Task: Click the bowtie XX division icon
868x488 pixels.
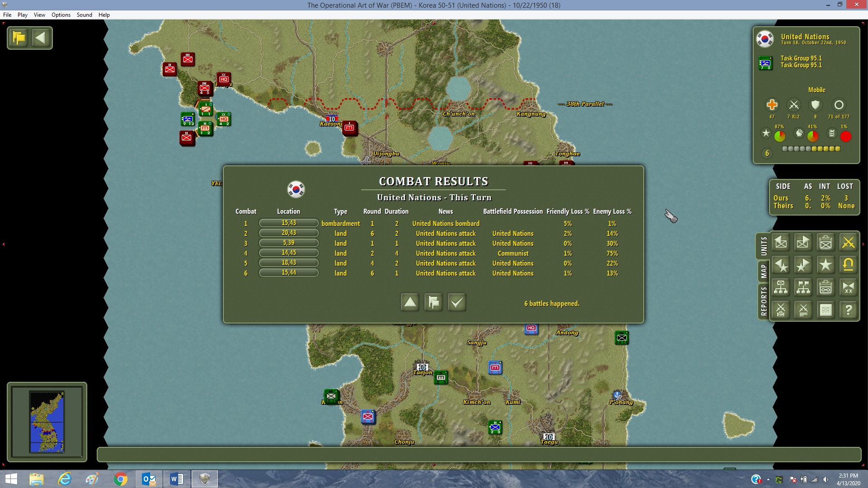Action: [x=849, y=287]
